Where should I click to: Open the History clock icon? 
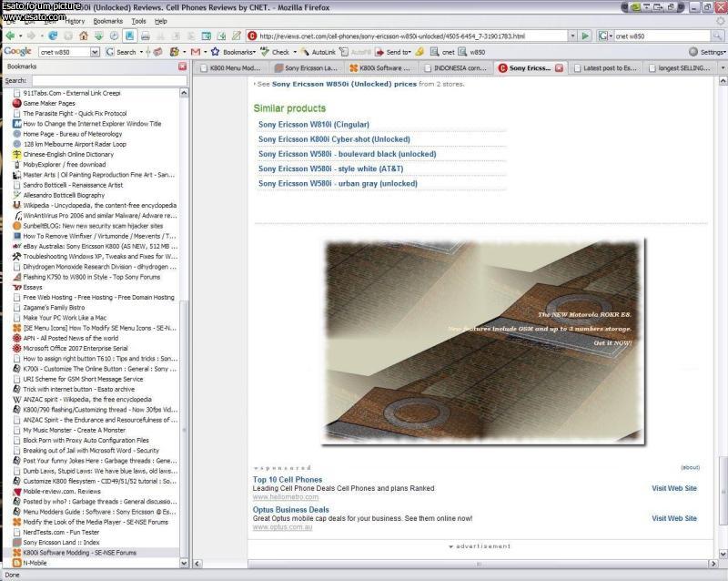(115, 36)
